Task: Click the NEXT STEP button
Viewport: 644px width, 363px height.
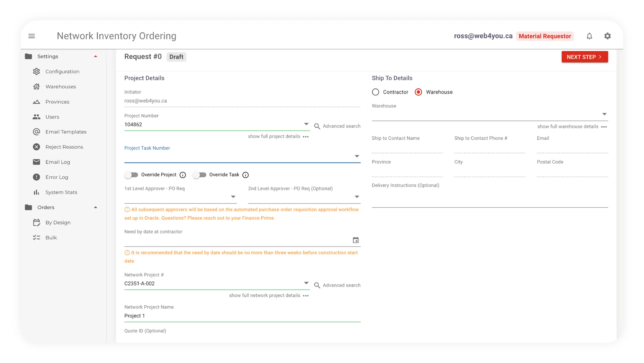Action: 585,57
